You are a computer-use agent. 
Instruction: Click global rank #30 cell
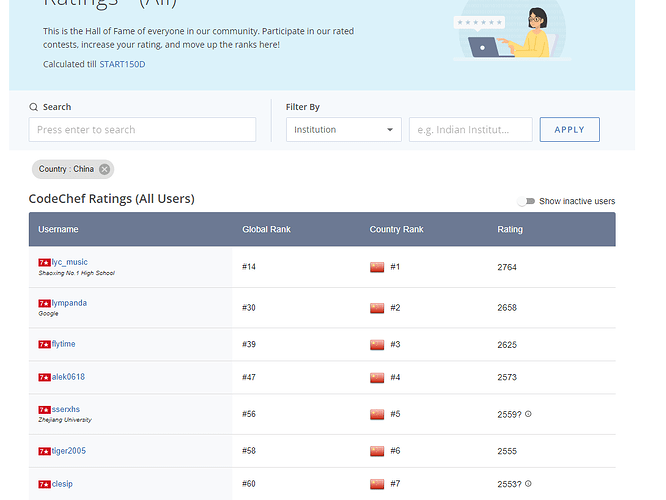[x=249, y=308]
